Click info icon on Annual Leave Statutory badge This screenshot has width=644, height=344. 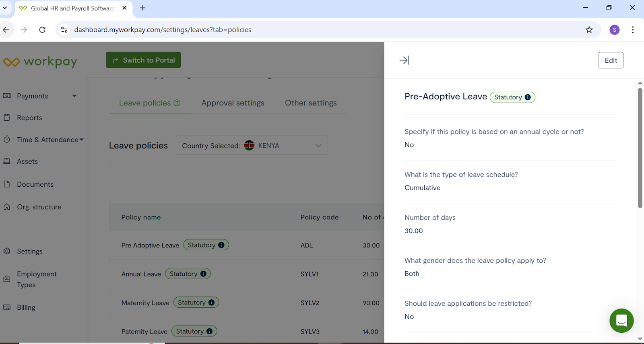click(203, 274)
